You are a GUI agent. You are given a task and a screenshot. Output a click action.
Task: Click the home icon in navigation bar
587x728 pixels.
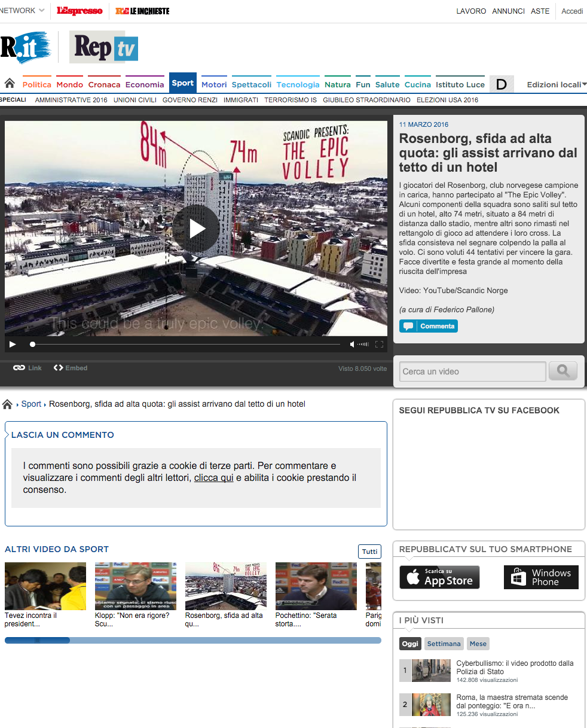[10, 84]
